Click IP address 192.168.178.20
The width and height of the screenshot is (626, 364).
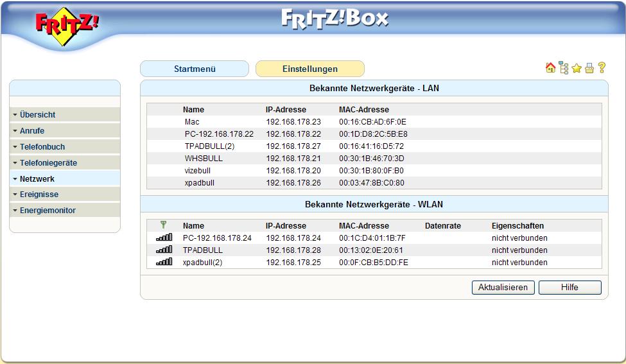coord(293,170)
